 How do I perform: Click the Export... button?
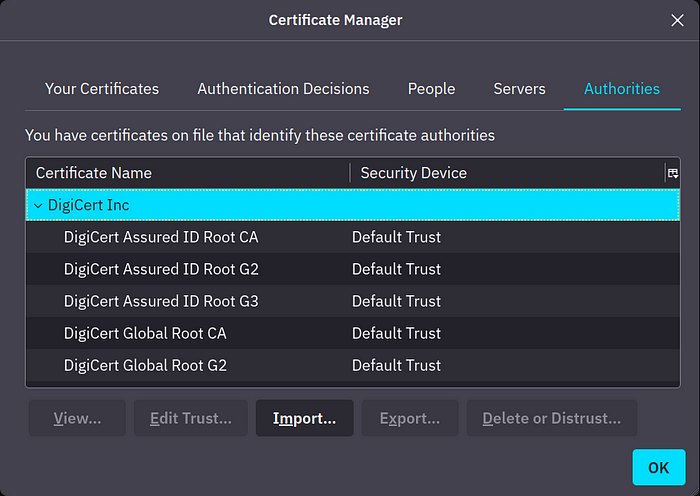[410, 418]
